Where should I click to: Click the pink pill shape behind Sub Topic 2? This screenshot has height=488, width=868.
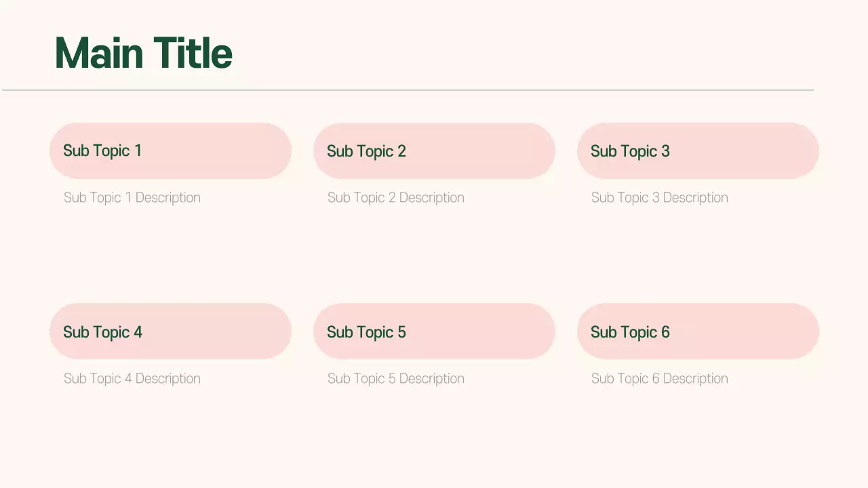click(x=495, y=150)
